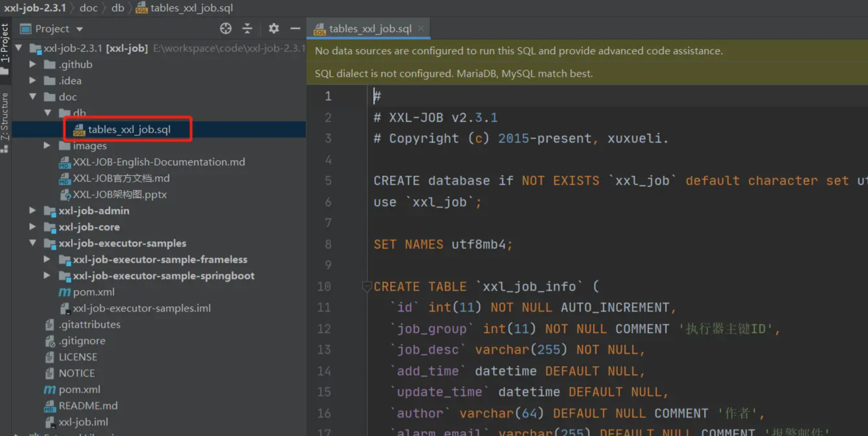Expand the xxl-job-core module arrow

32,226
